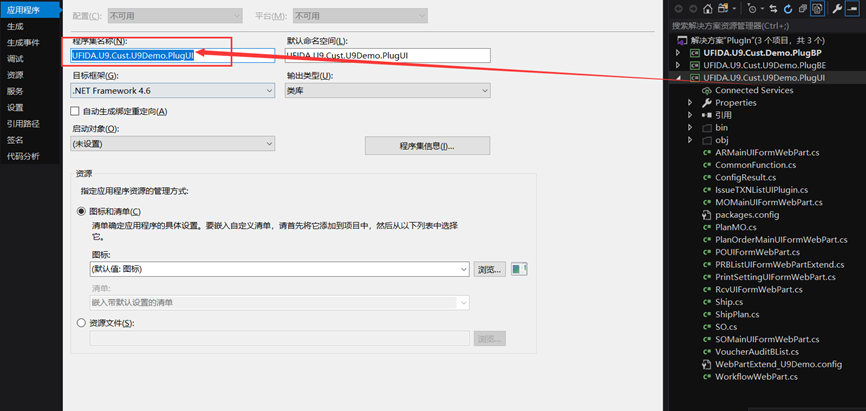Select the Icon and manifest radio option
866x411 pixels.
coord(82,212)
